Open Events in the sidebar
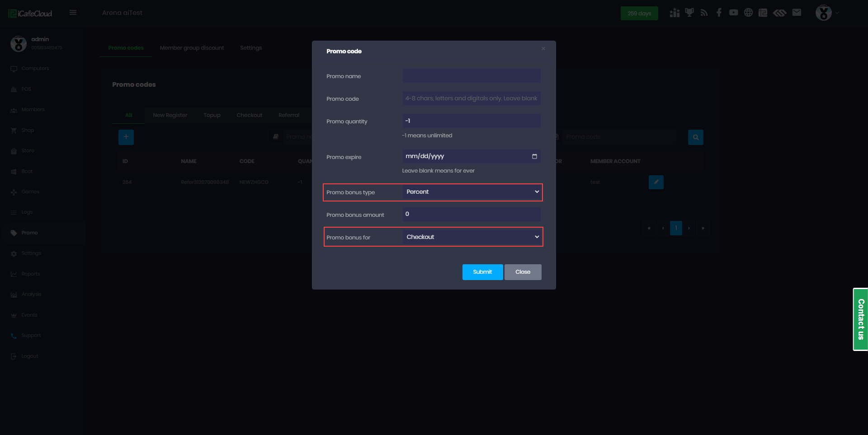Image resolution: width=868 pixels, height=435 pixels. (29, 315)
